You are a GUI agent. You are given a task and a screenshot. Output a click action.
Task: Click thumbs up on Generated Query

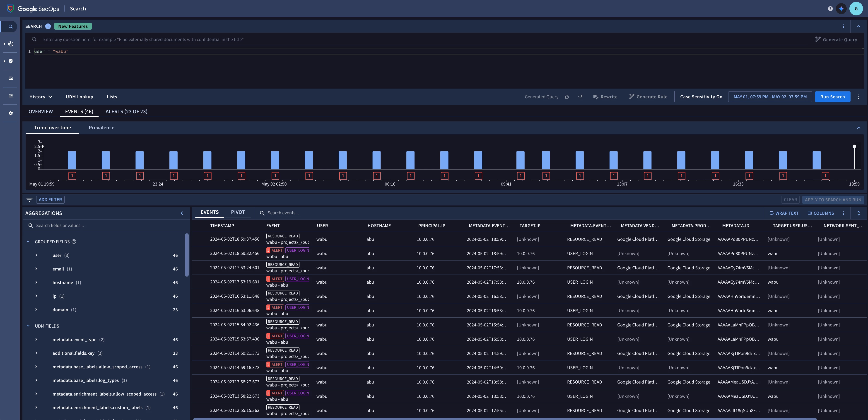point(567,97)
